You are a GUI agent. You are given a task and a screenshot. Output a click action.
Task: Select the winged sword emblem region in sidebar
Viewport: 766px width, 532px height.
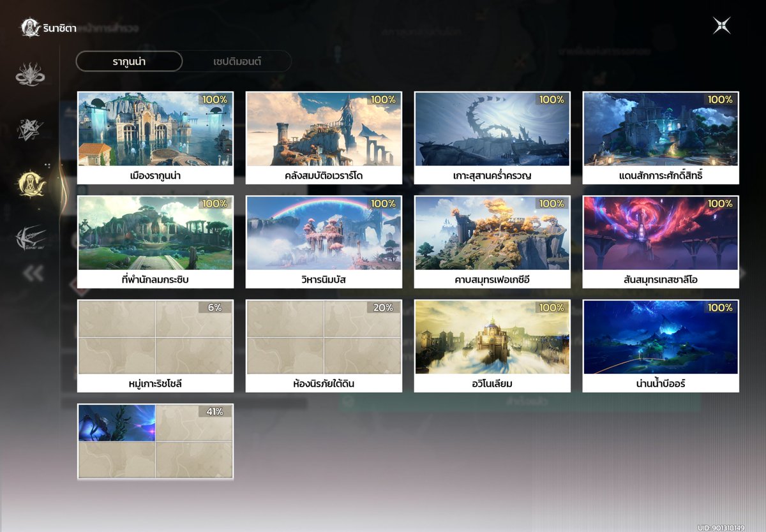[30, 238]
